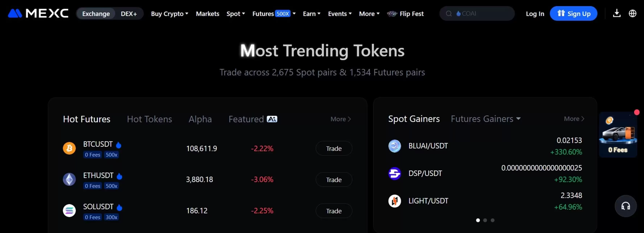Open the Earn dropdown menu

tap(311, 14)
